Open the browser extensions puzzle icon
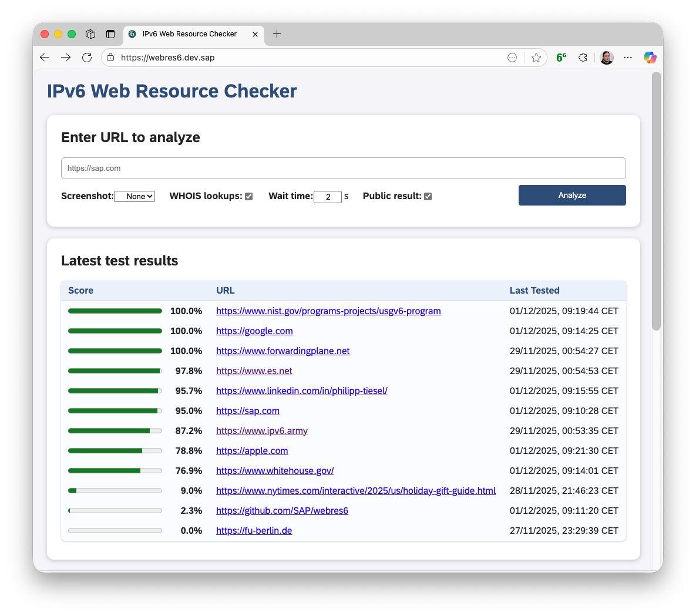The width and height of the screenshot is (696, 616). [583, 58]
